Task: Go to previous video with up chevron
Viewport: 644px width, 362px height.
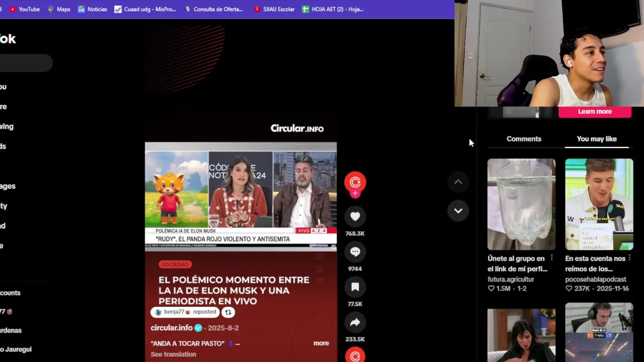Action: pyautogui.click(x=458, y=182)
